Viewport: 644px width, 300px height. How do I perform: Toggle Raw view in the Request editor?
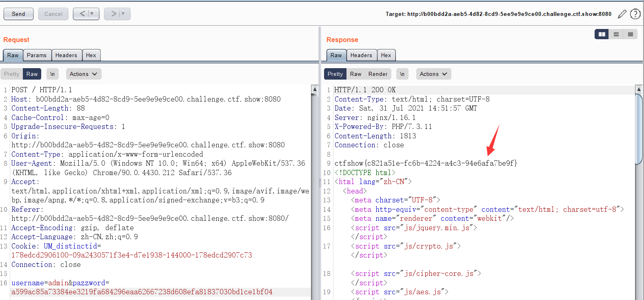pyautogui.click(x=32, y=74)
